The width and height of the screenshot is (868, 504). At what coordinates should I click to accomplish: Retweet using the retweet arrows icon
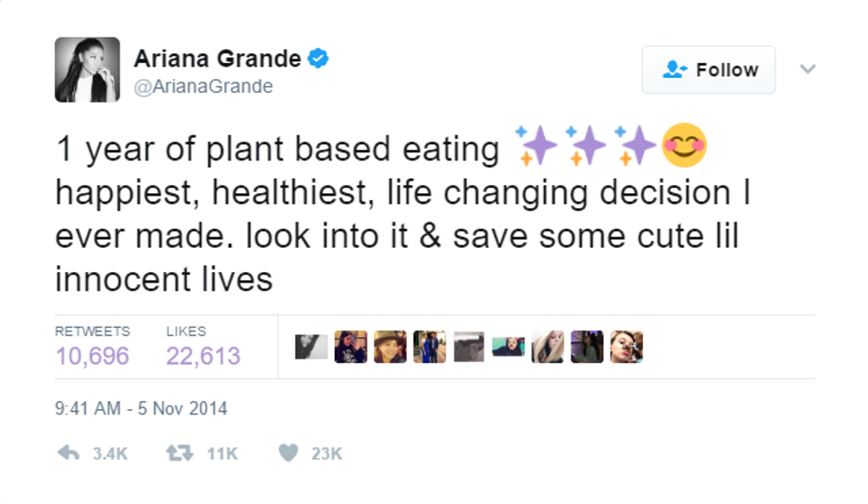pyautogui.click(x=180, y=453)
